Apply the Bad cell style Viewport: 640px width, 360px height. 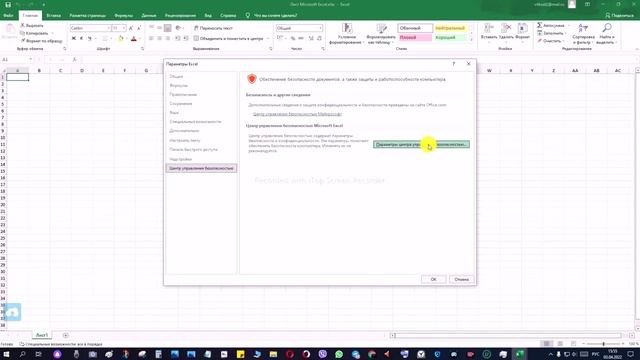pyautogui.click(x=415, y=38)
